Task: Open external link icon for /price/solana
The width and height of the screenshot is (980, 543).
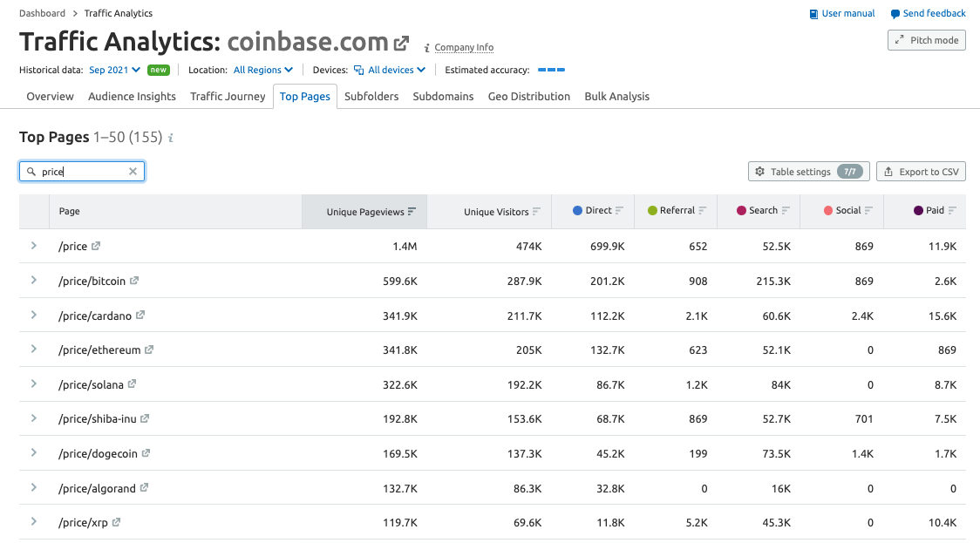Action: click(132, 384)
